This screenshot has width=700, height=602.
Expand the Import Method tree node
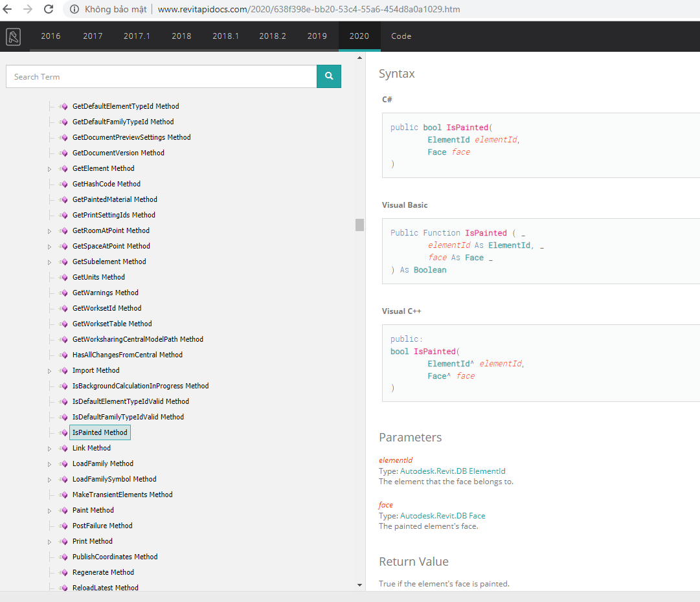(x=50, y=370)
